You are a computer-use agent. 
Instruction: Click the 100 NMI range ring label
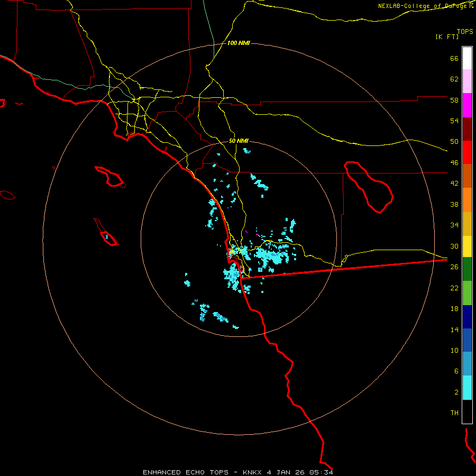coord(239,43)
